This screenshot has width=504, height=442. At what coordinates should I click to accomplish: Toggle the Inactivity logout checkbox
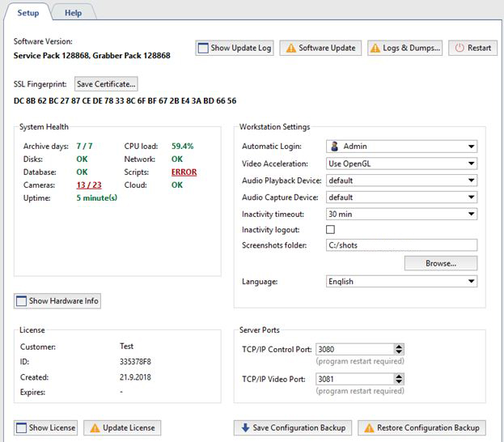(x=330, y=231)
